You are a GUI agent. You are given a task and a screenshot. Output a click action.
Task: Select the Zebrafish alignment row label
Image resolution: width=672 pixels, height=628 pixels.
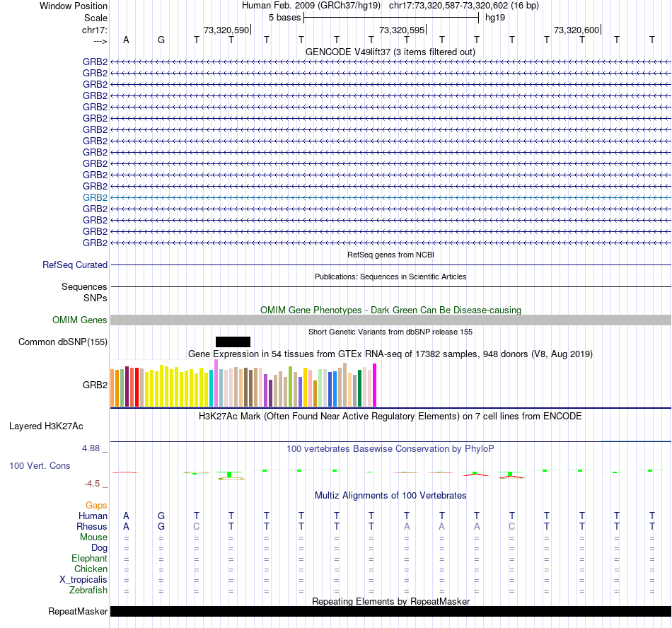tap(88, 591)
